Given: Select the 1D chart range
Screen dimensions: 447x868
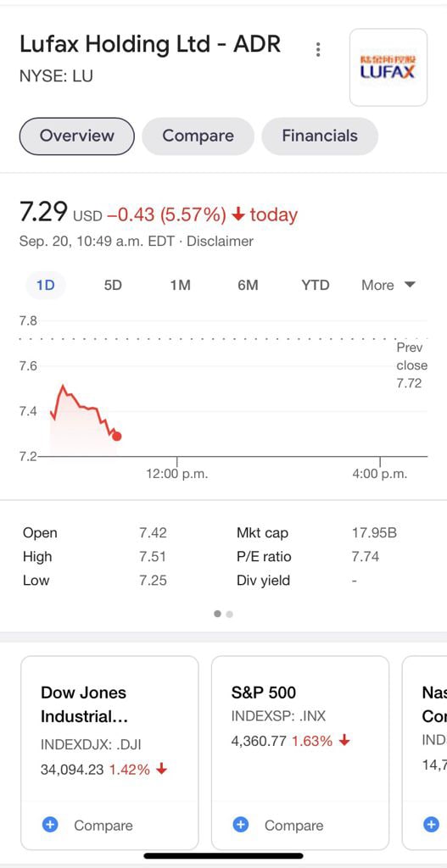Looking at the screenshot, I should coord(46,286).
